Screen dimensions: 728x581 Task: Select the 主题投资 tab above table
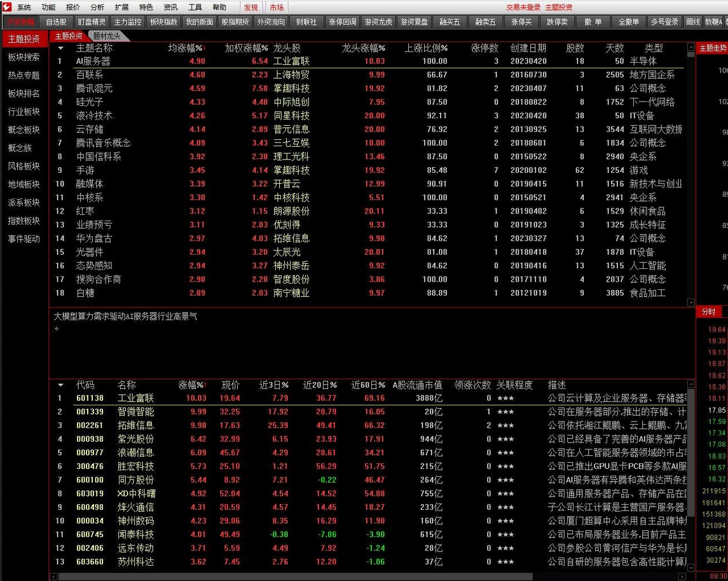click(x=68, y=36)
